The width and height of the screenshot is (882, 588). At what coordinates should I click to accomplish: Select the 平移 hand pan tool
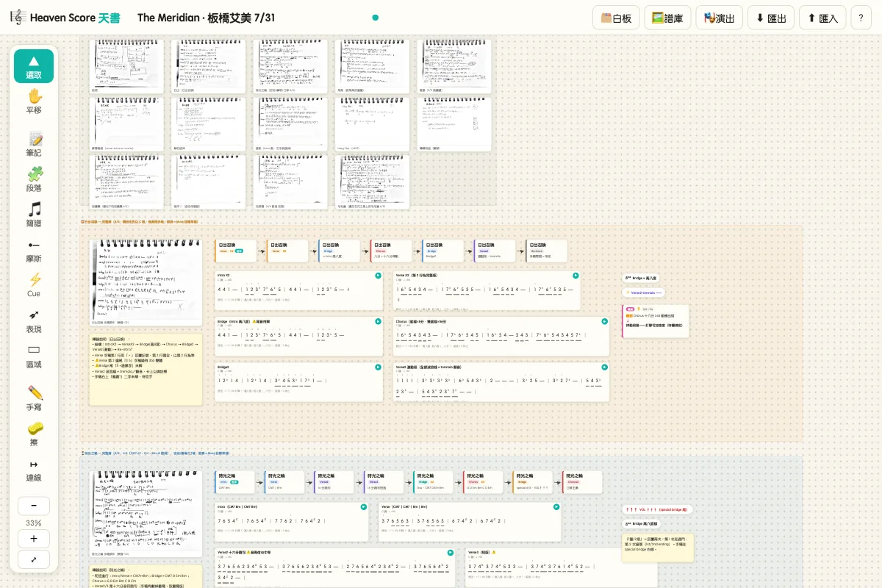point(34,101)
